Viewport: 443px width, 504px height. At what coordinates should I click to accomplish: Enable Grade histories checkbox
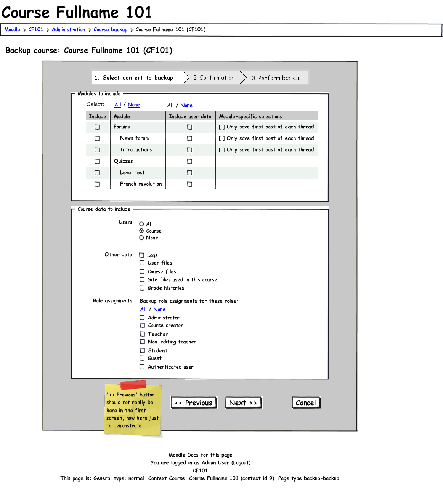pos(142,288)
